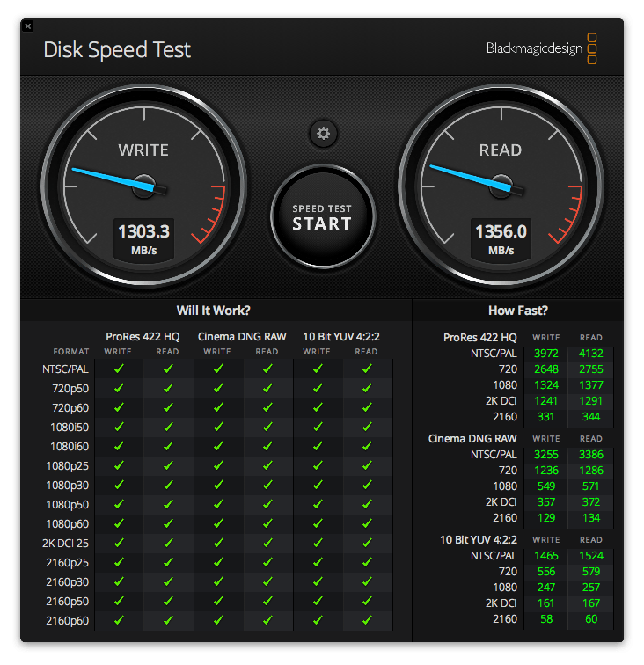Click 10 Bit YUV read checkmark for 2160p30
Viewport: 644px width, 665px height.
(367, 581)
